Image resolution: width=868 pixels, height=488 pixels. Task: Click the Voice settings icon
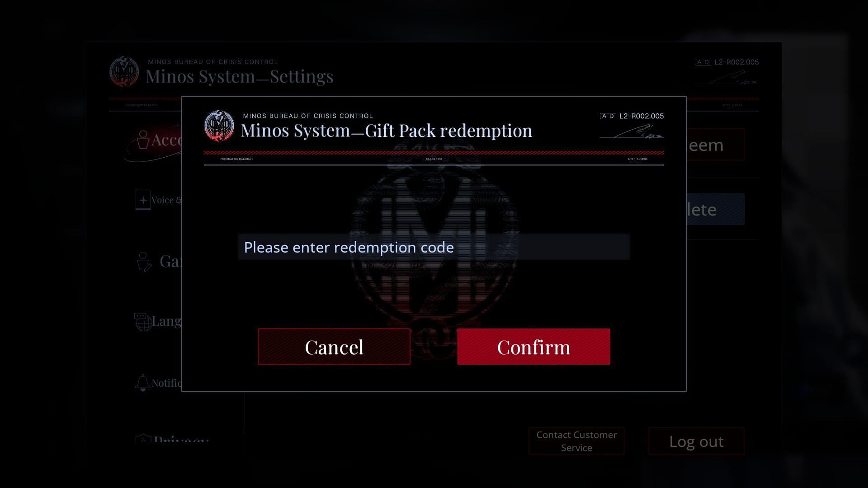pos(143,200)
